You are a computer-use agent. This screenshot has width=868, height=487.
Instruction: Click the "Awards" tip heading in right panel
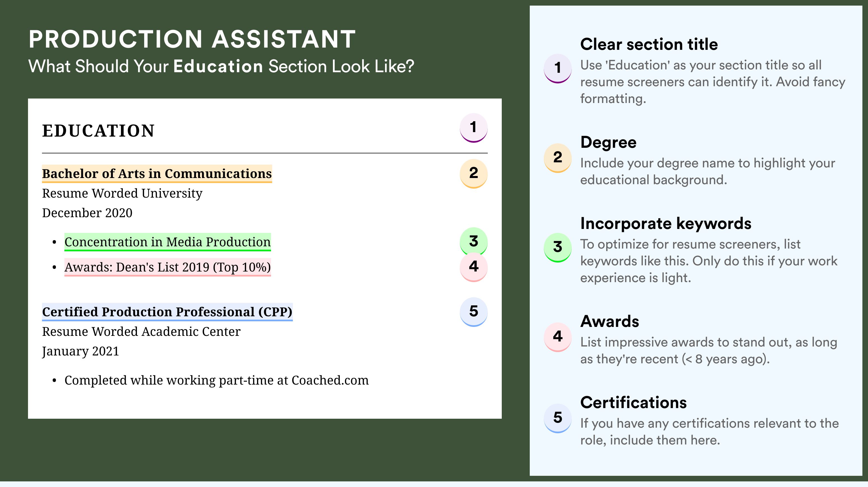(610, 321)
